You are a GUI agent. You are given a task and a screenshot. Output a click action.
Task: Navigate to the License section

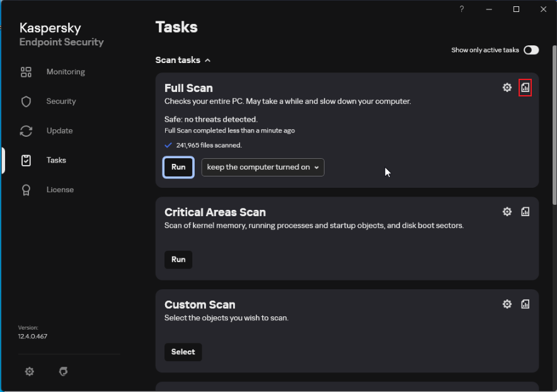pos(60,190)
